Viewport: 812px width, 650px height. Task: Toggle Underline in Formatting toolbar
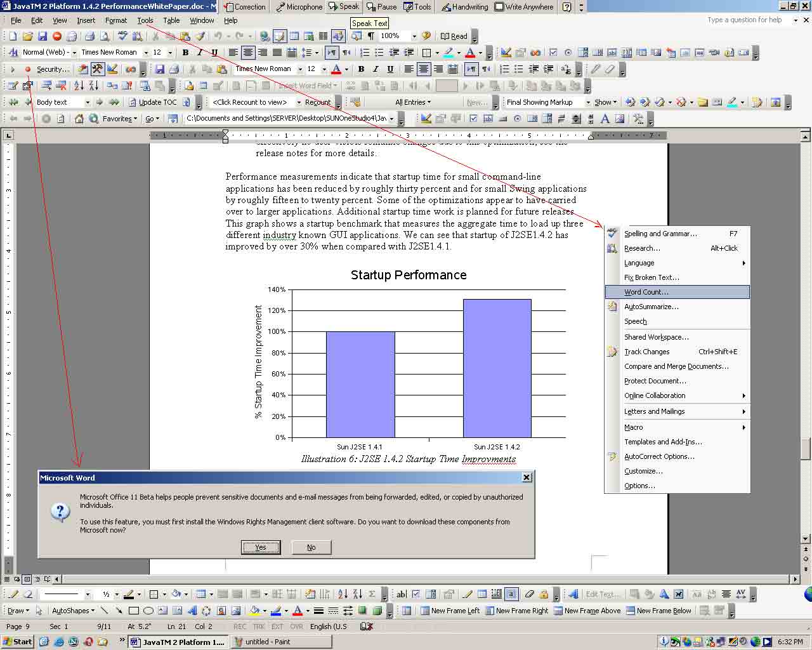pyautogui.click(x=214, y=52)
